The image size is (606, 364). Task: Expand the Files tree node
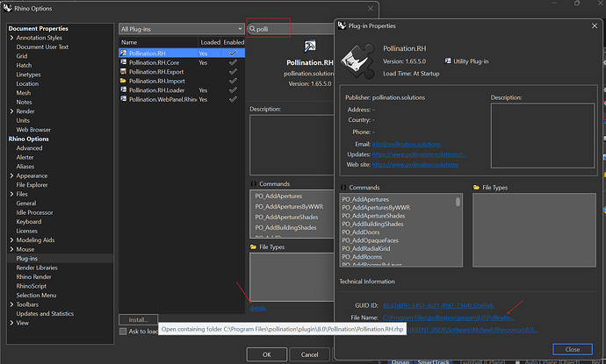11,194
